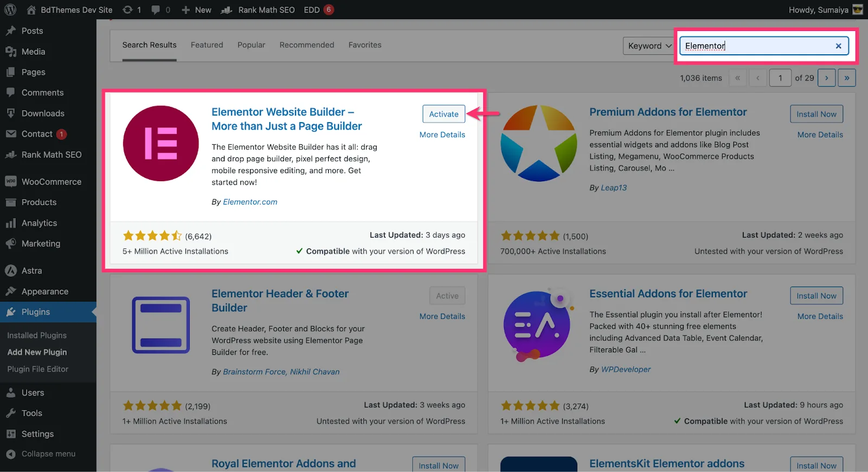868x472 pixels.
Task: Clear the plugin search with X icon
Action: 838,46
